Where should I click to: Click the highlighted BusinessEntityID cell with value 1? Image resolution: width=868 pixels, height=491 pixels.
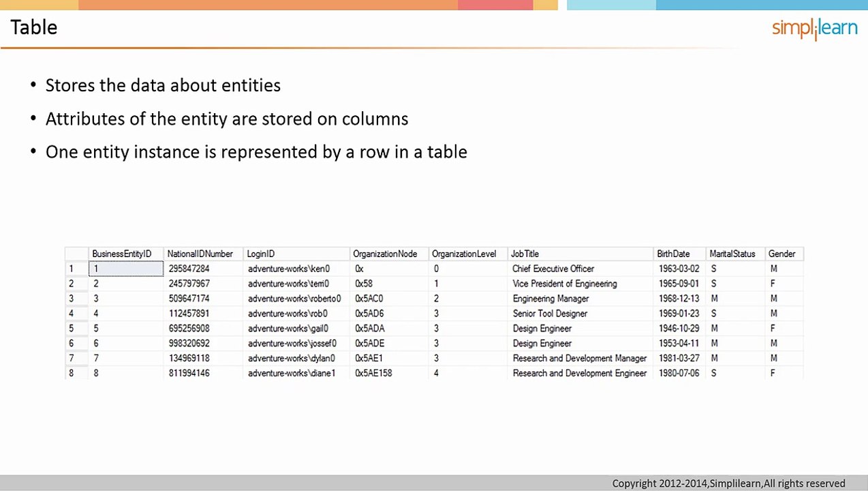tap(126, 269)
